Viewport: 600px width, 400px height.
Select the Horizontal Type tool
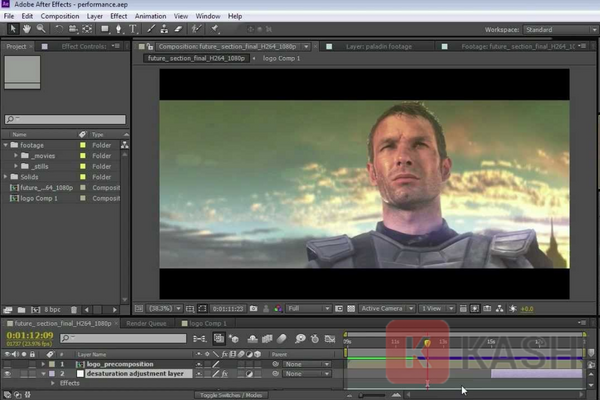tap(133, 29)
